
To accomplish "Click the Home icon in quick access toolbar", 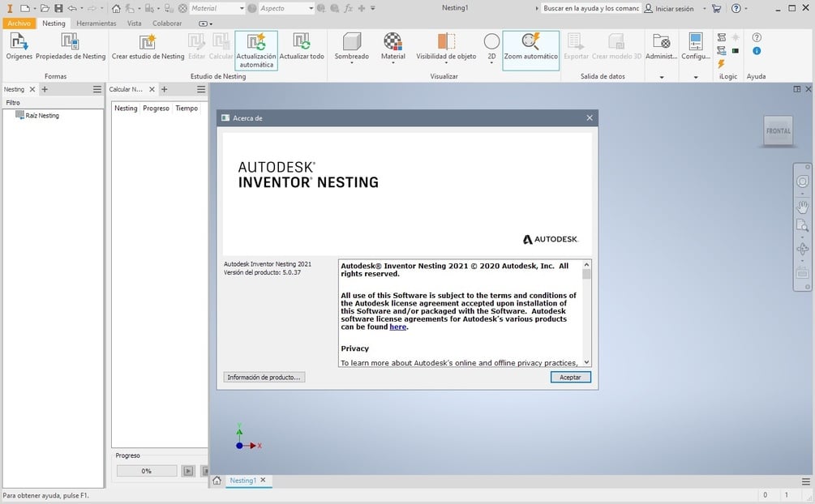I will point(117,8).
